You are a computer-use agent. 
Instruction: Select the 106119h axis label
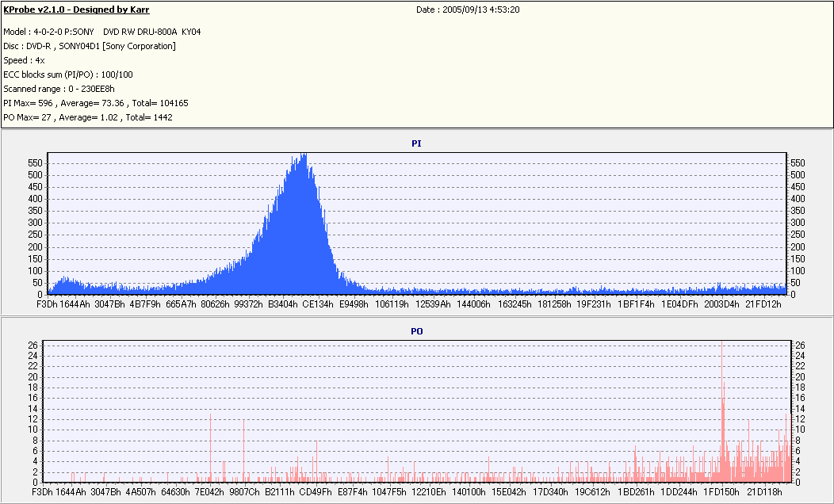[392, 304]
